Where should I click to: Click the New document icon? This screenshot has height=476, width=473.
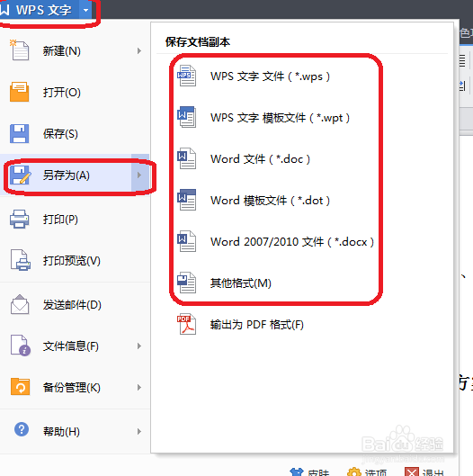[x=20, y=50]
